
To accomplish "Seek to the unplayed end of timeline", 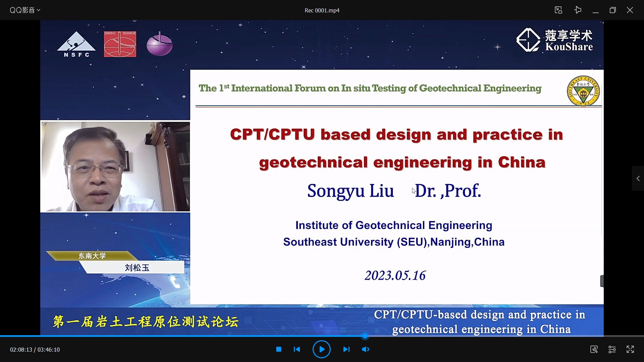I will point(634,336).
